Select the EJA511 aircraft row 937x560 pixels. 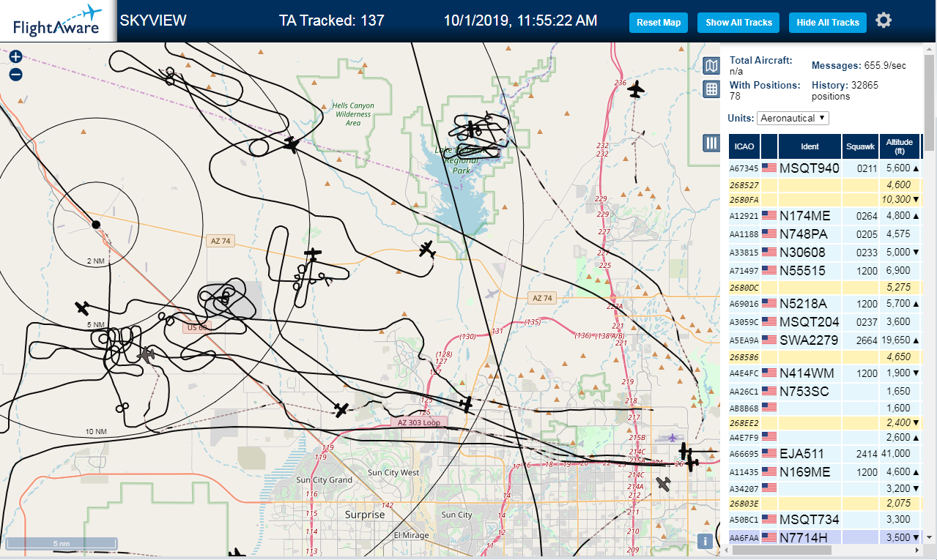tap(824, 454)
